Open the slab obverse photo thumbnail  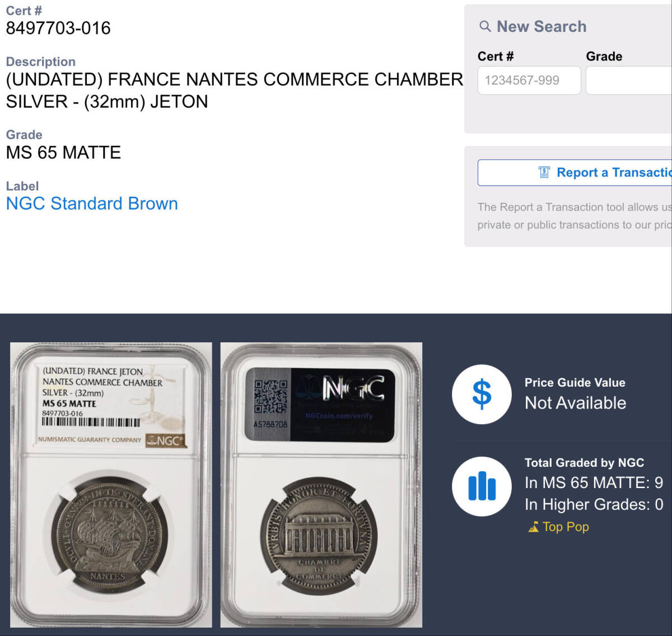[111, 485]
